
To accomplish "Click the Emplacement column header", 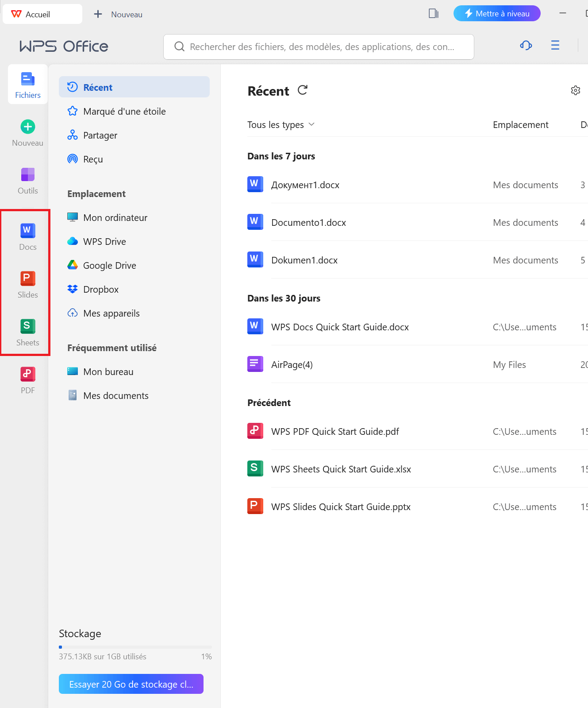I will [520, 125].
